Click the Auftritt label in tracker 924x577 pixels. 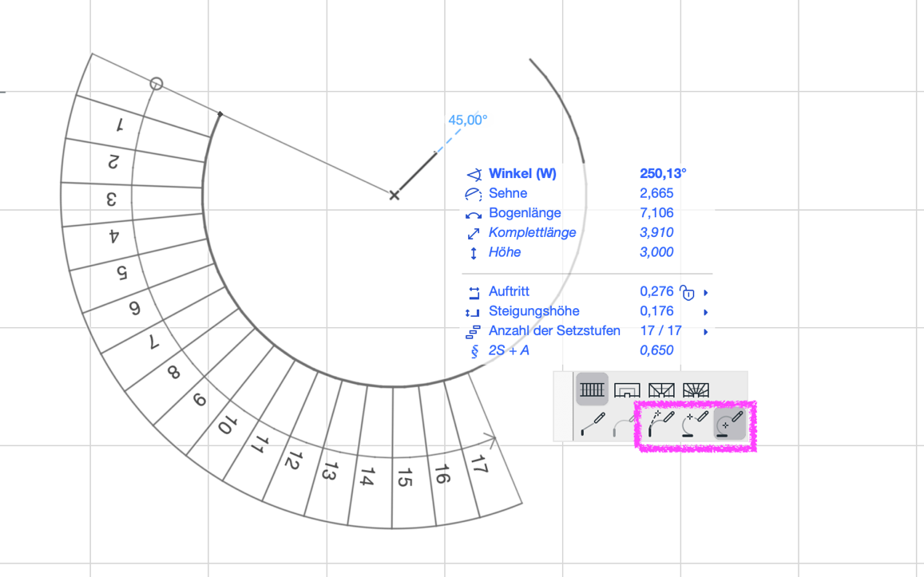point(510,291)
